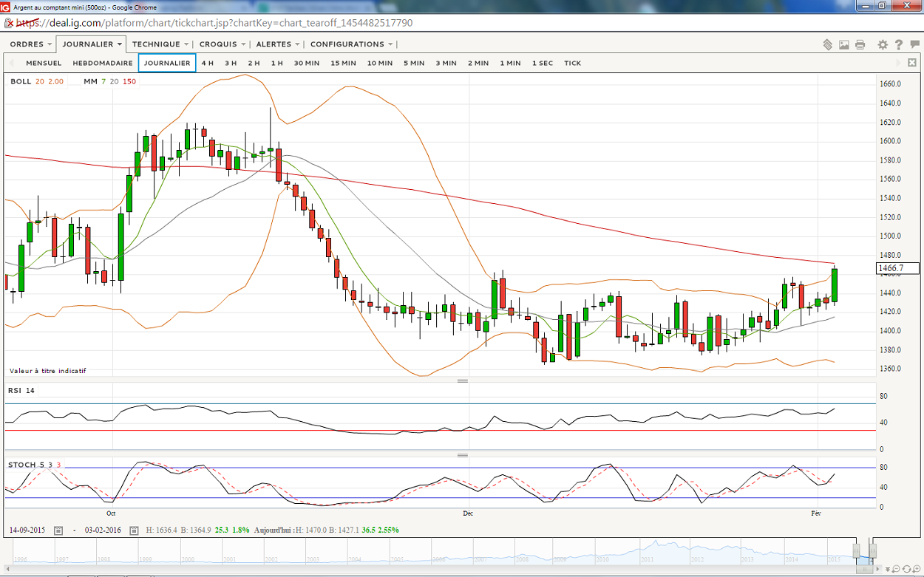Image resolution: width=924 pixels, height=577 pixels.
Task: Select the 4 H timeframe
Action: [207, 64]
